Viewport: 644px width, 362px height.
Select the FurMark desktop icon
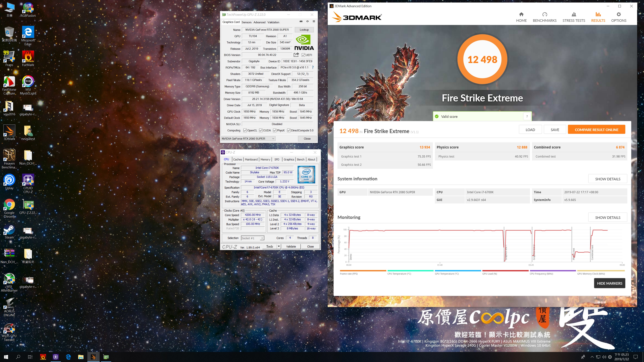coord(28,58)
